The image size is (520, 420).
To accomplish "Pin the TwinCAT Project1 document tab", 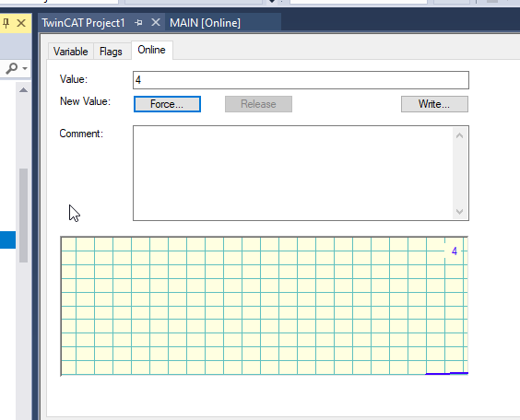I will 138,23.
